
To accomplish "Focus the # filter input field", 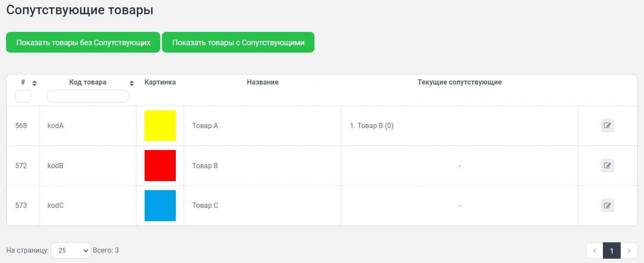I will point(23,96).
